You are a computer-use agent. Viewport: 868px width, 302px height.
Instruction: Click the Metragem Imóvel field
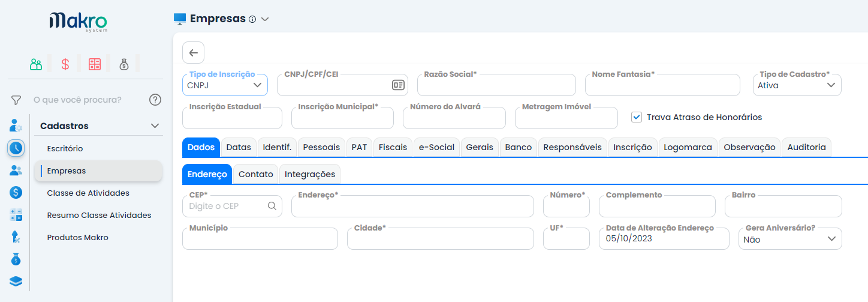(x=566, y=118)
